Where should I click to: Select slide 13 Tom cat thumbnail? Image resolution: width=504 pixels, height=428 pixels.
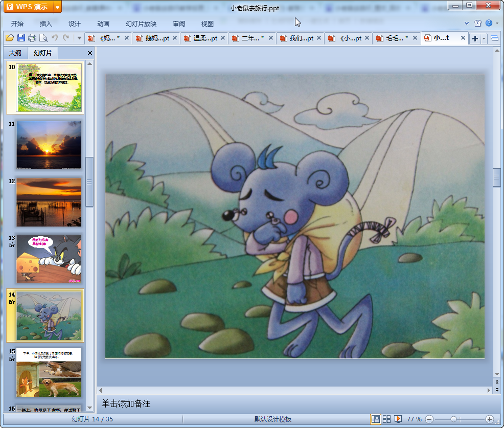pos(49,259)
